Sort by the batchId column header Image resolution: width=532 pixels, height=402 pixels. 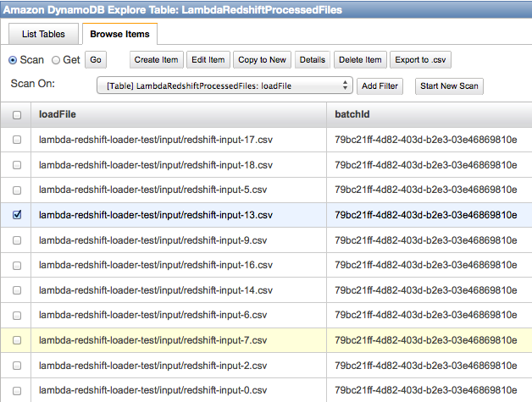[x=429, y=114]
